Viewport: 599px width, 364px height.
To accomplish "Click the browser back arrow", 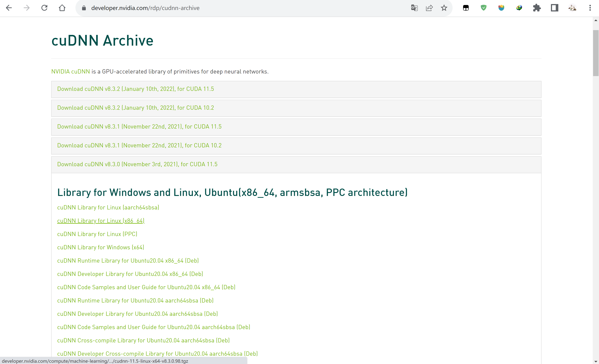I will pyautogui.click(x=9, y=8).
